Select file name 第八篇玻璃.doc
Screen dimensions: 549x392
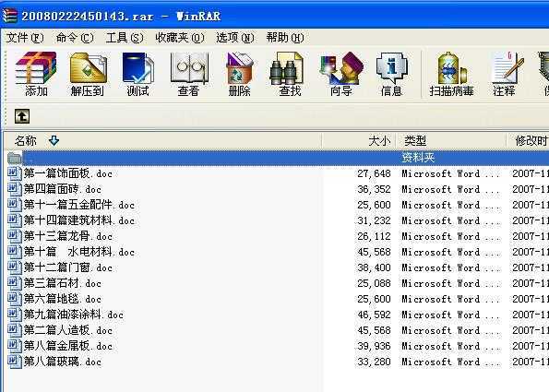click(63, 362)
